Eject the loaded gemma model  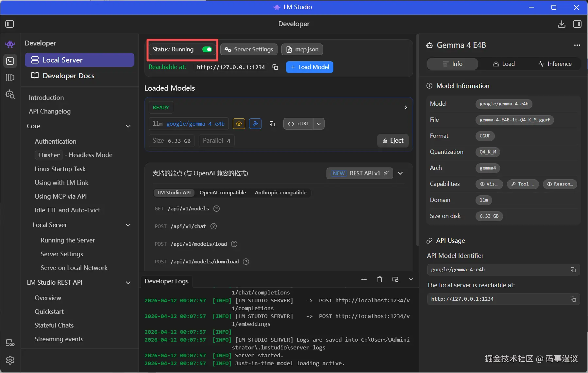tap(393, 141)
